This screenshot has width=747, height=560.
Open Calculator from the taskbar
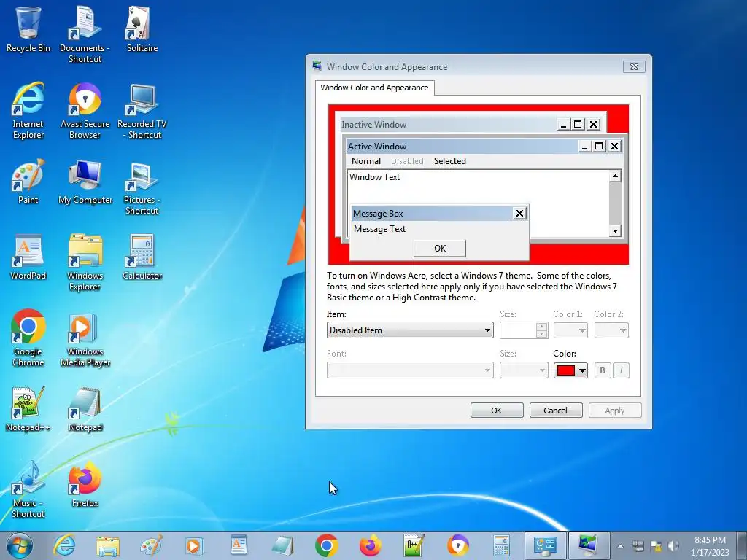[501, 545]
